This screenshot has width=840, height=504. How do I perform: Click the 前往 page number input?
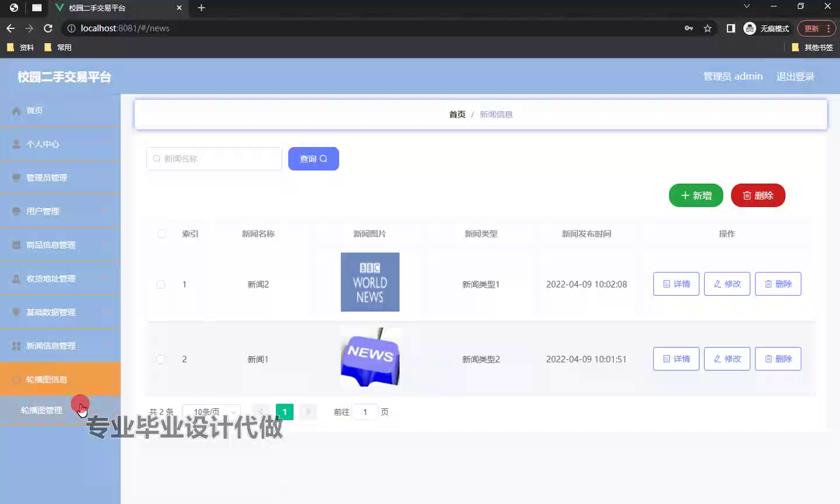point(365,412)
